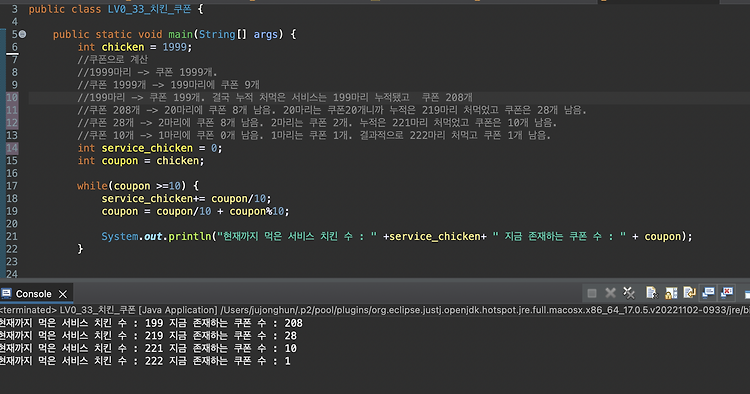This screenshot has height=394, width=750.
Task: Click the closing brace on line 22
Action: pyautogui.click(x=80, y=249)
